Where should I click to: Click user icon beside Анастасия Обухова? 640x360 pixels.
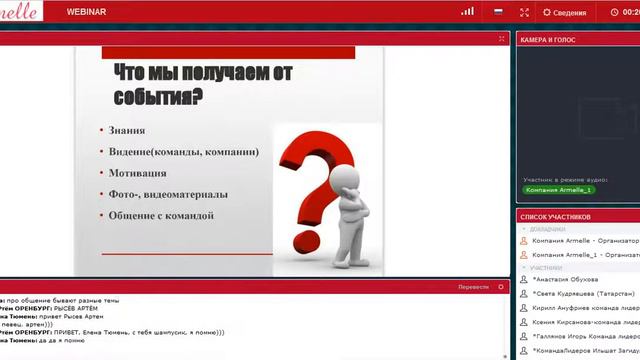(x=524, y=280)
